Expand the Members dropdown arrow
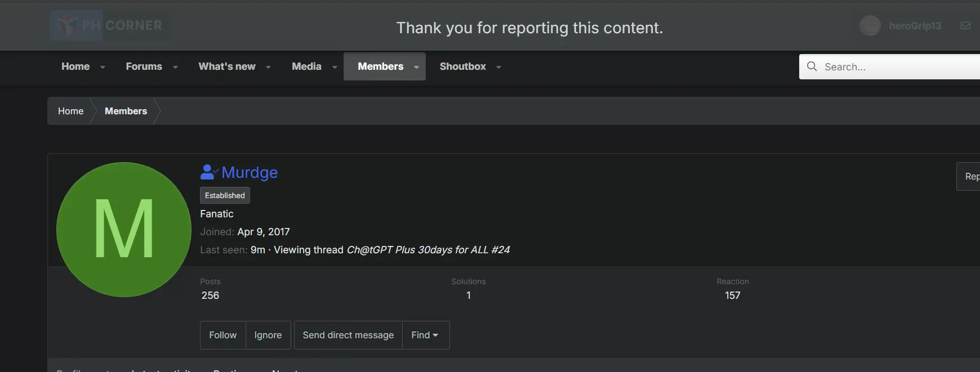The width and height of the screenshot is (980, 372). pyautogui.click(x=416, y=67)
